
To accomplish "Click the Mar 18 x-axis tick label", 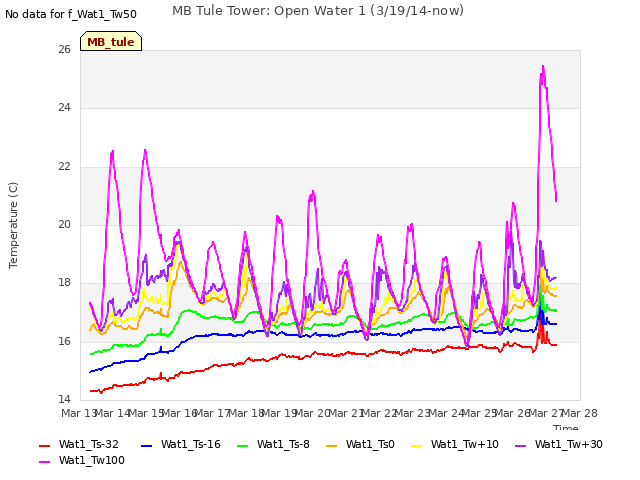I will click(246, 413).
